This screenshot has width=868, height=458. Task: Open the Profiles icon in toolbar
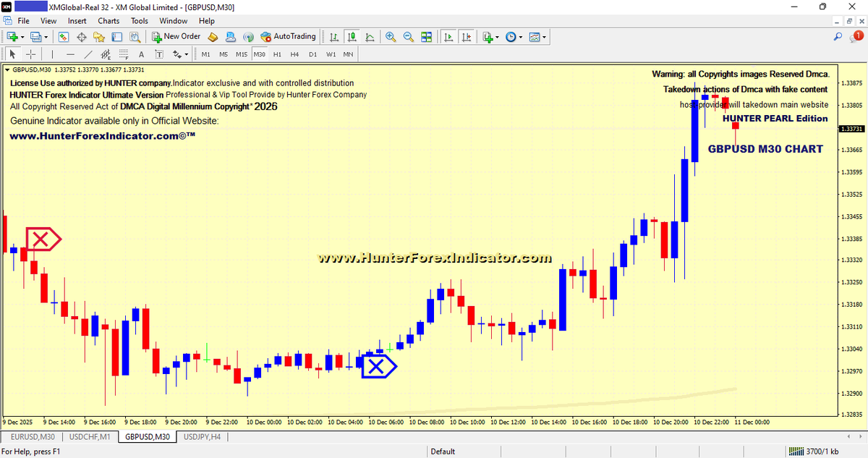coord(36,36)
